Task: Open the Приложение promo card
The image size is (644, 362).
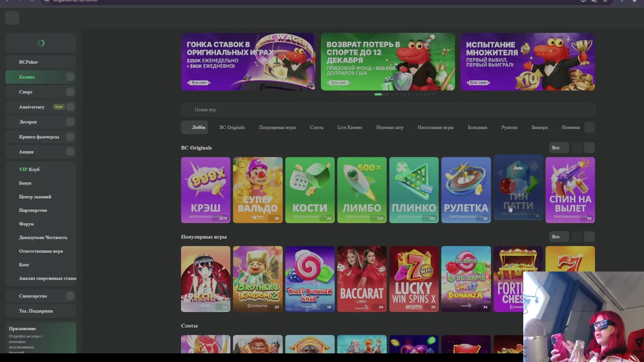Action: [x=41, y=338]
